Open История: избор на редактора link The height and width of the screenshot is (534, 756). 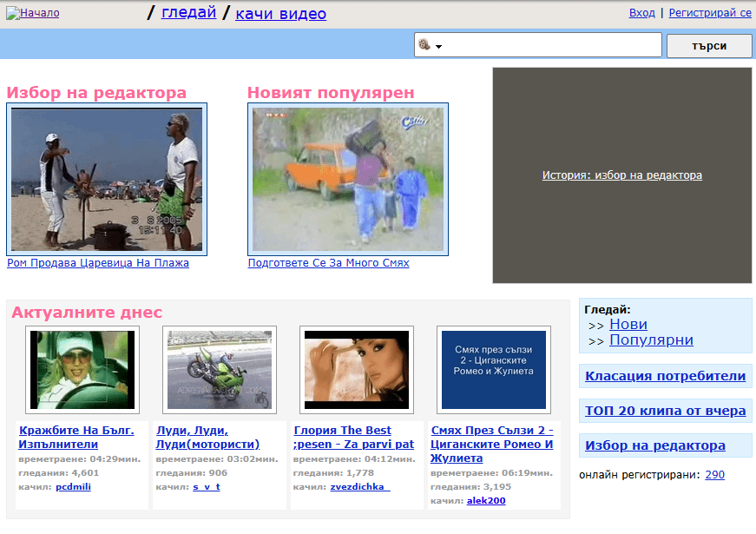pyautogui.click(x=621, y=175)
